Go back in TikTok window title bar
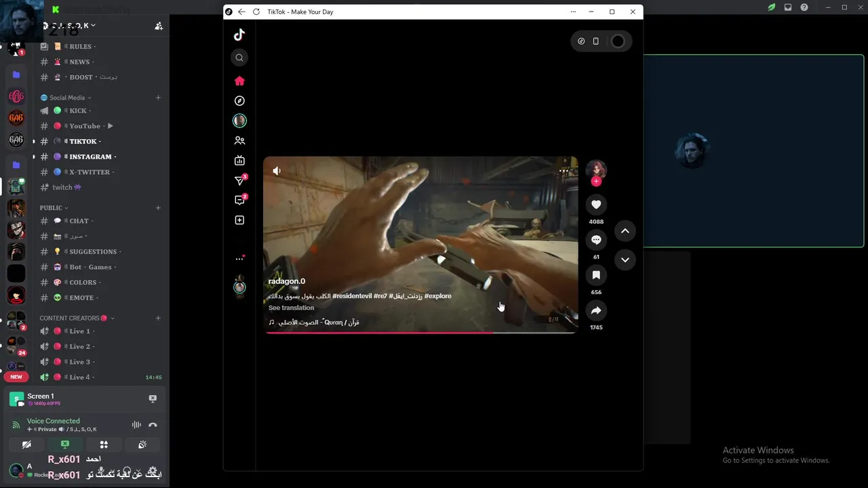Viewport: 868px width, 488px height. (x=241, y=12)
